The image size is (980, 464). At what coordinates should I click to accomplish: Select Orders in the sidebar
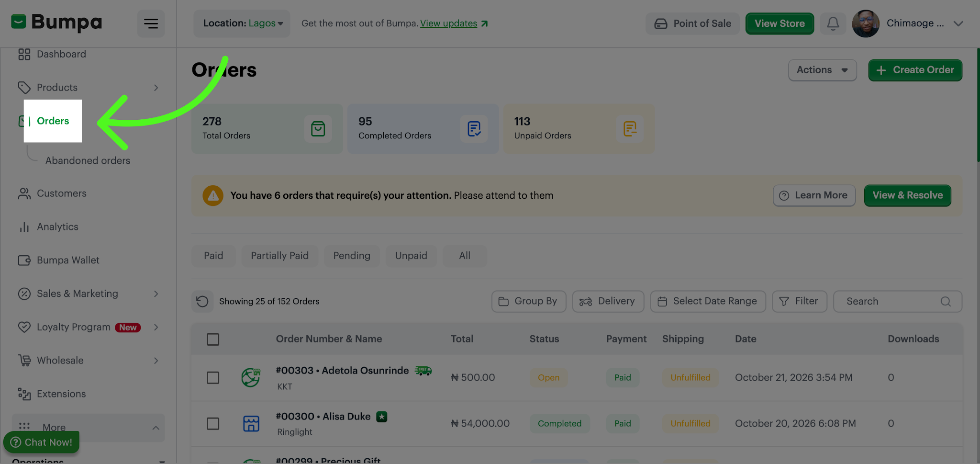click(53, 121)
